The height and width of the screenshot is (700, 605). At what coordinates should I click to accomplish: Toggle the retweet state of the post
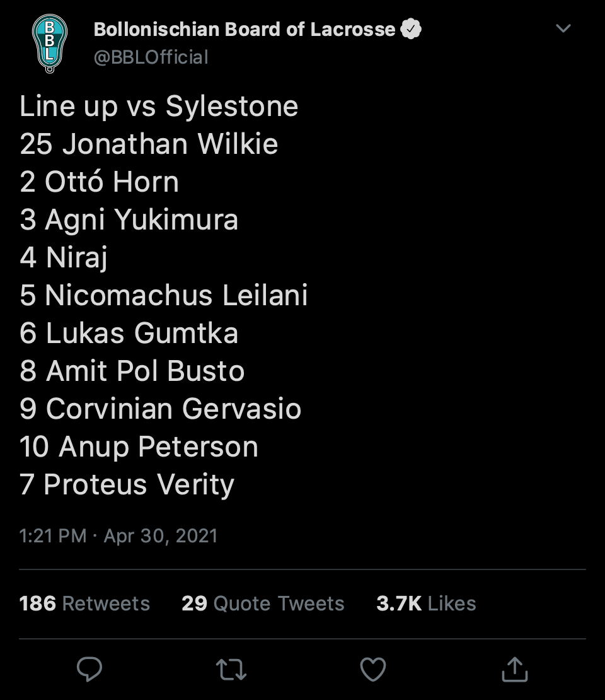(231, 670)
